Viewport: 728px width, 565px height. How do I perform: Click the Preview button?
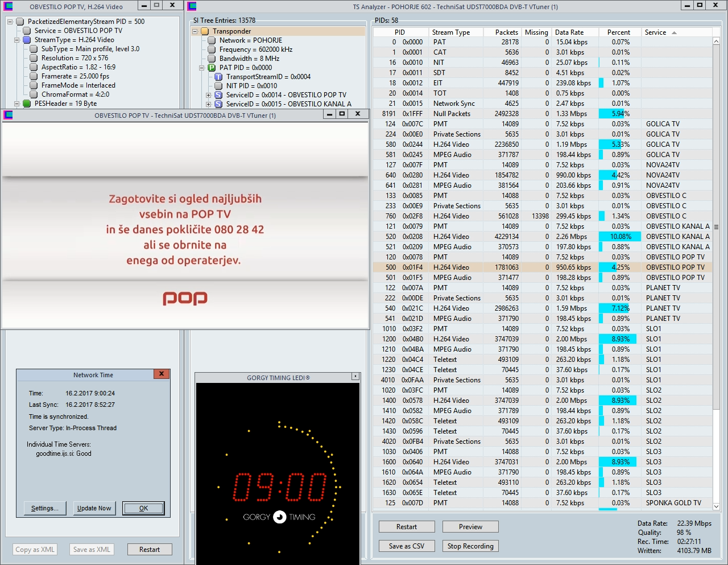[x=470, y=527]
